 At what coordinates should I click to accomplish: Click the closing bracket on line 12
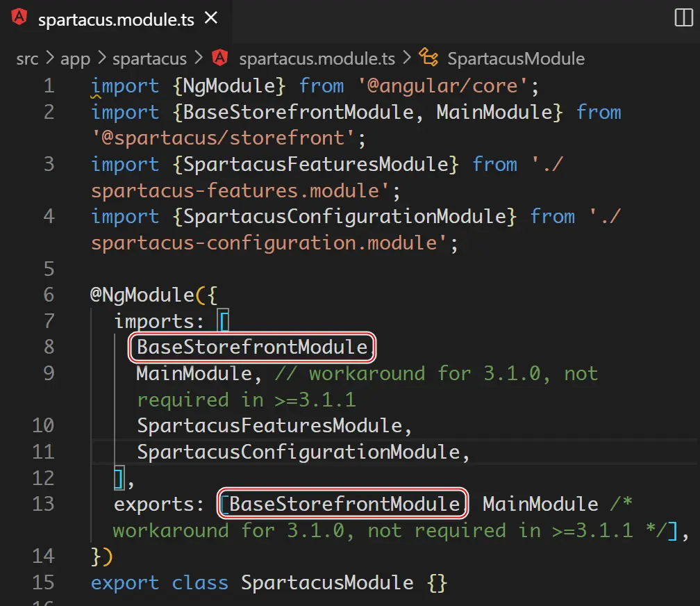click(119, 478)
